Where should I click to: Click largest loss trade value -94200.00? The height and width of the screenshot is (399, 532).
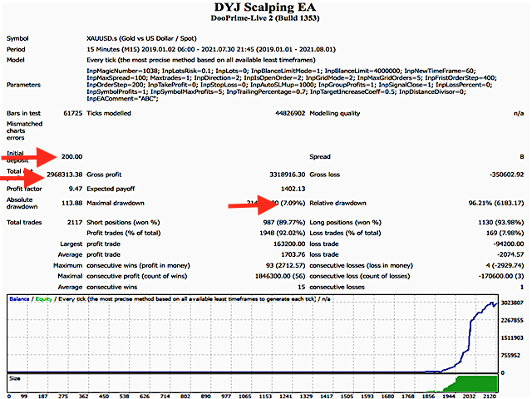pos(508,244)
